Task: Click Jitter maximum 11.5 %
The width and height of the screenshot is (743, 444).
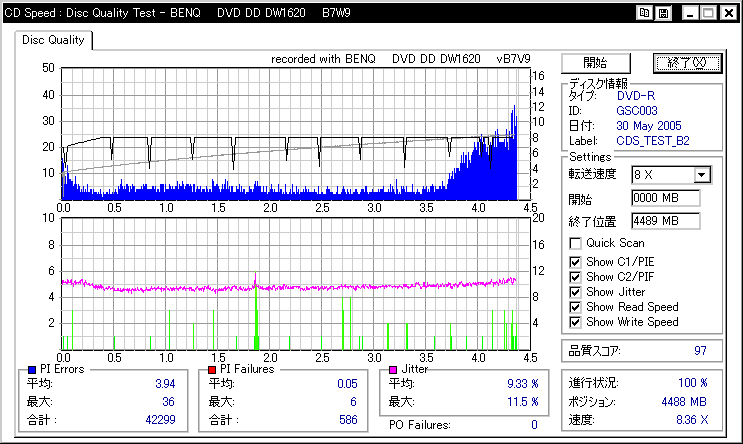Action: coord(523,402)
